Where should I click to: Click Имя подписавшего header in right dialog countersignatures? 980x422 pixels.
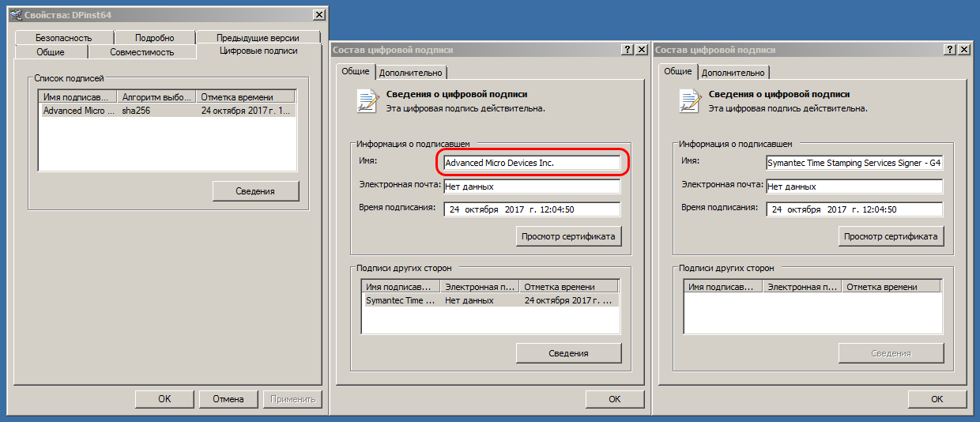[x=723, y=287]
